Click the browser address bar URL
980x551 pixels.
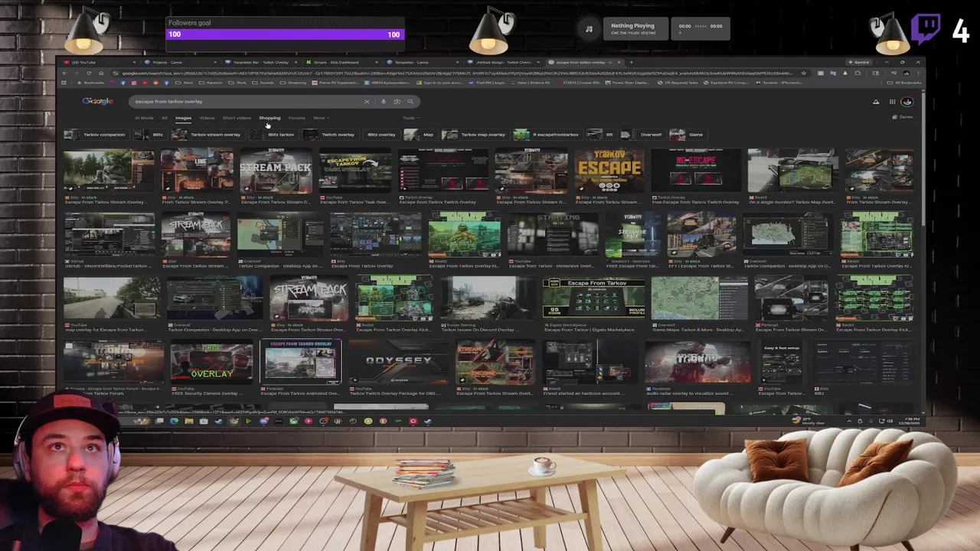click(x=459, y=73)
